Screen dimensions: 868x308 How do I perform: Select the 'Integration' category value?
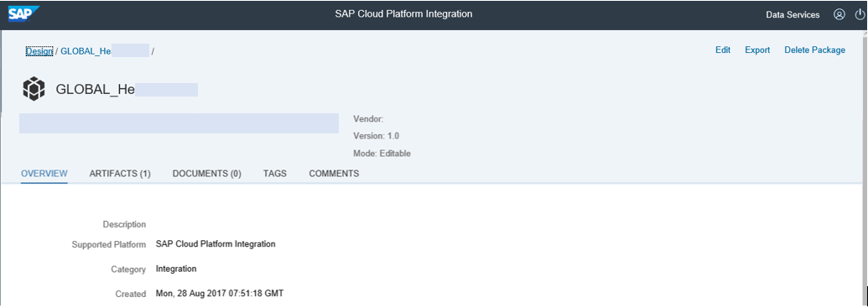176,269
